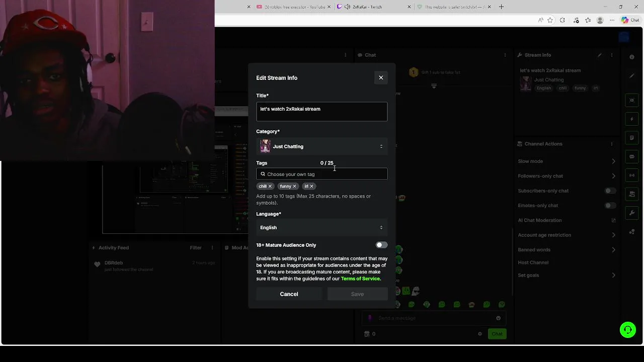
Task: Click the green Chat send button
Action: tap(497, 334)
